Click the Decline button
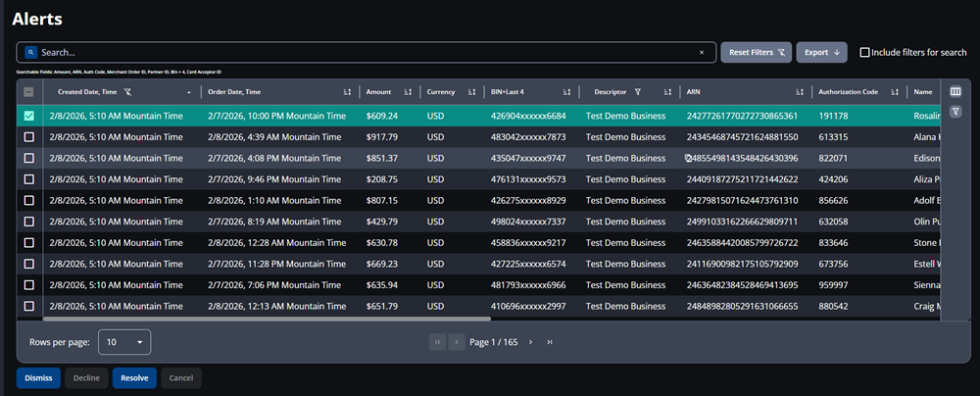980x396 pixels. 86,377
